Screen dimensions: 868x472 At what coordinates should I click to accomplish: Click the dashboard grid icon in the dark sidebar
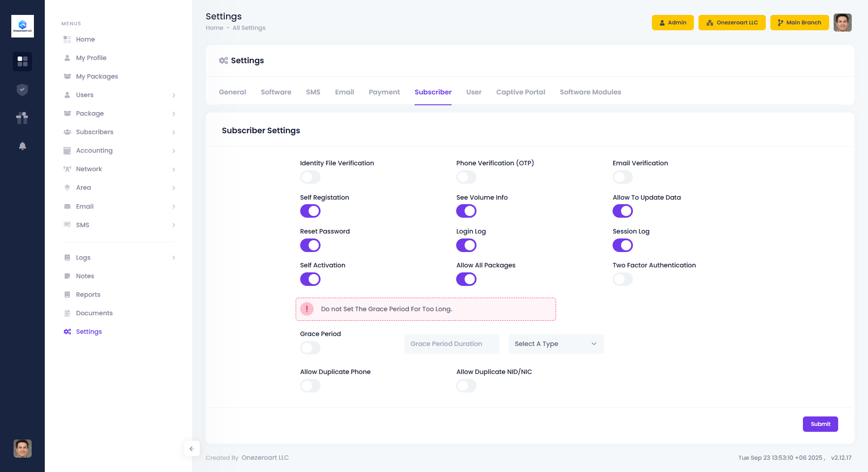click(22, 61)
